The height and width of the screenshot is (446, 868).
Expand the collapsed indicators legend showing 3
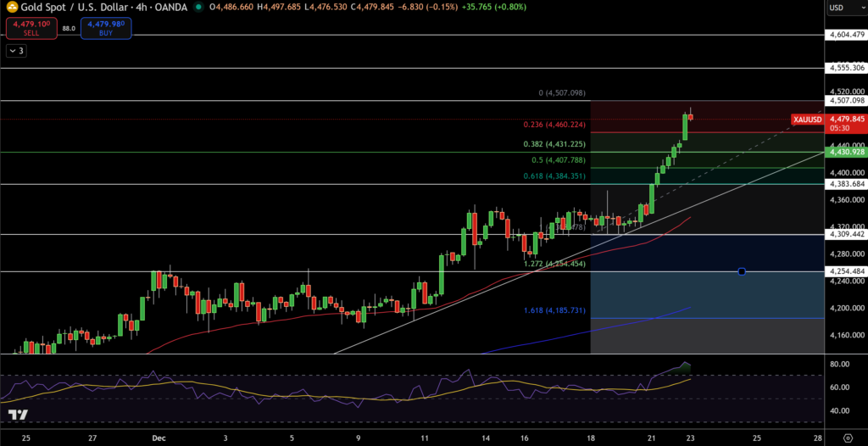point(17,51)
